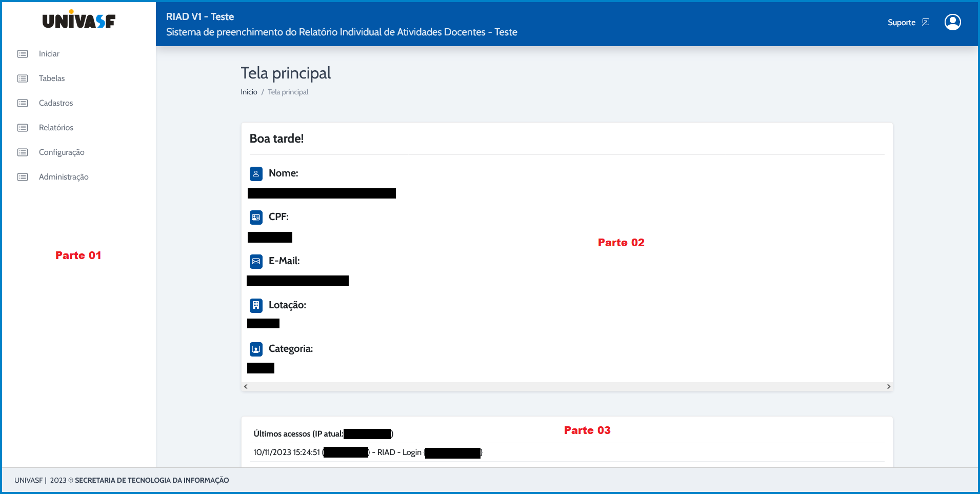Click the list icon beside Administração
980x494 pixels.
point(23,177)
